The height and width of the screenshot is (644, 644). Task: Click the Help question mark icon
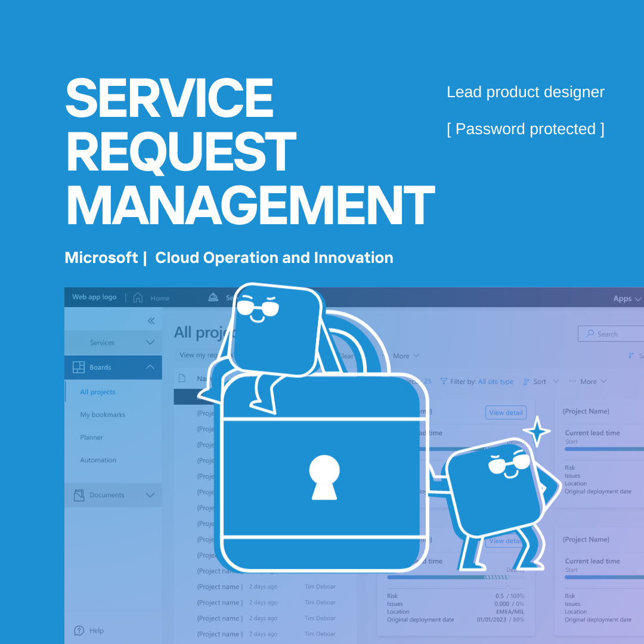coord(79,630)
